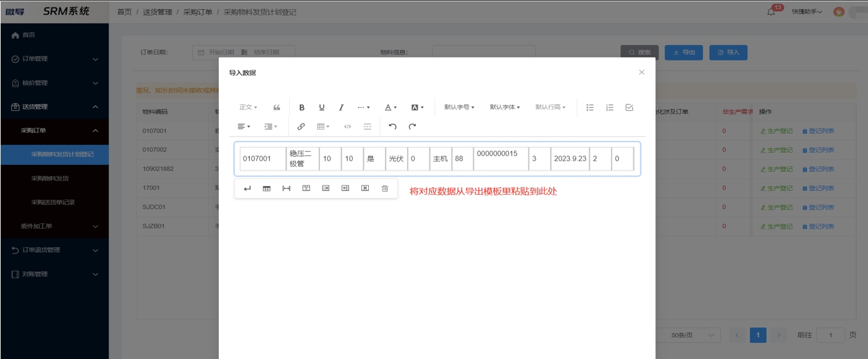
Task: Expand the 订单管理 sidebar menu
Action: tap(54, 59)
